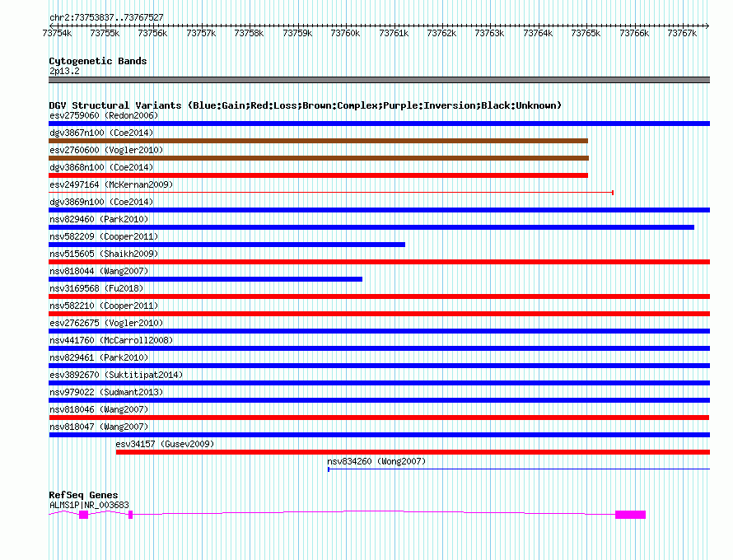
Task: Click the ALMS1P|NR_003683 gene label
Action: 89,506
